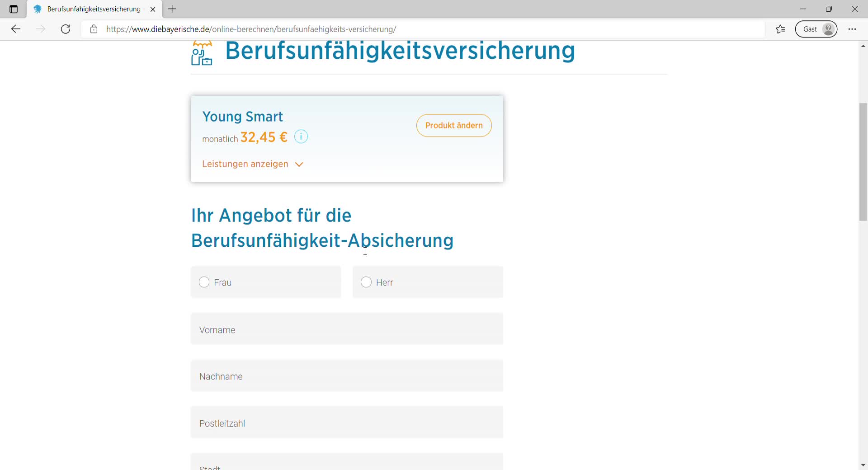
Task: Click the scroll down arrow of the page scrollbar
Action: [863, 465]
